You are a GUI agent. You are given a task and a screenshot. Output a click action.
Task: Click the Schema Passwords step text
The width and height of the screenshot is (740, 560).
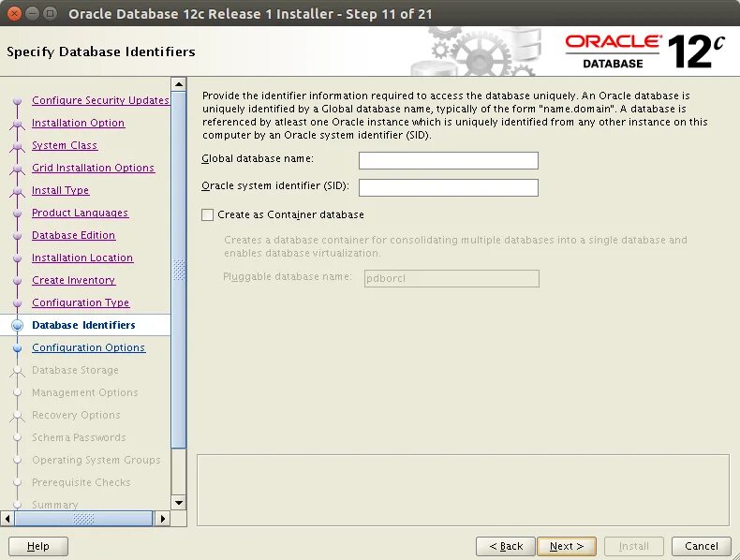point(79,437)
